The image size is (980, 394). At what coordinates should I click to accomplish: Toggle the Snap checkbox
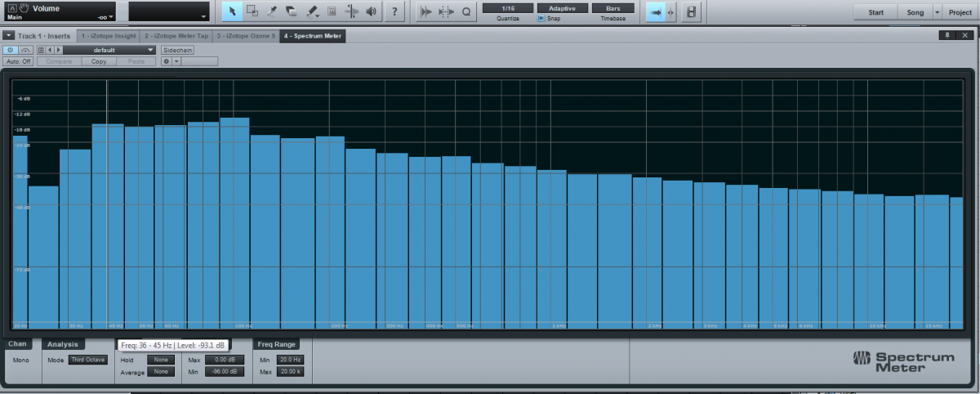(x=541, y=18)
